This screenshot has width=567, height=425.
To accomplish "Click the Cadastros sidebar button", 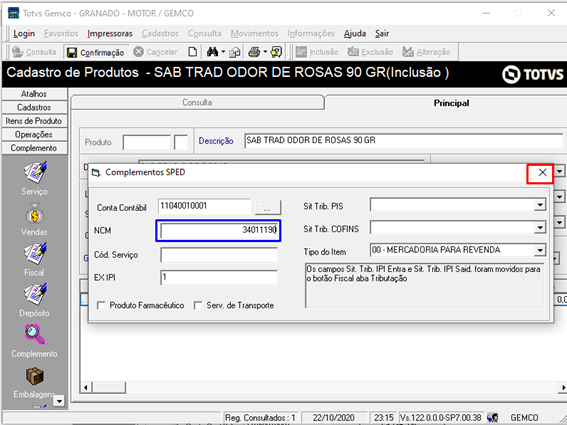I will pos(34,107).
